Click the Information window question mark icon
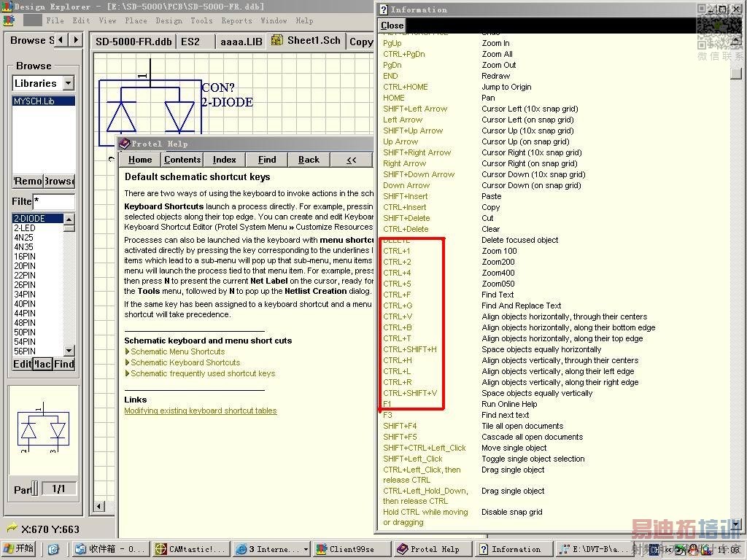The height and width of the screenshot is (560, 747). [x=384, y=9]
